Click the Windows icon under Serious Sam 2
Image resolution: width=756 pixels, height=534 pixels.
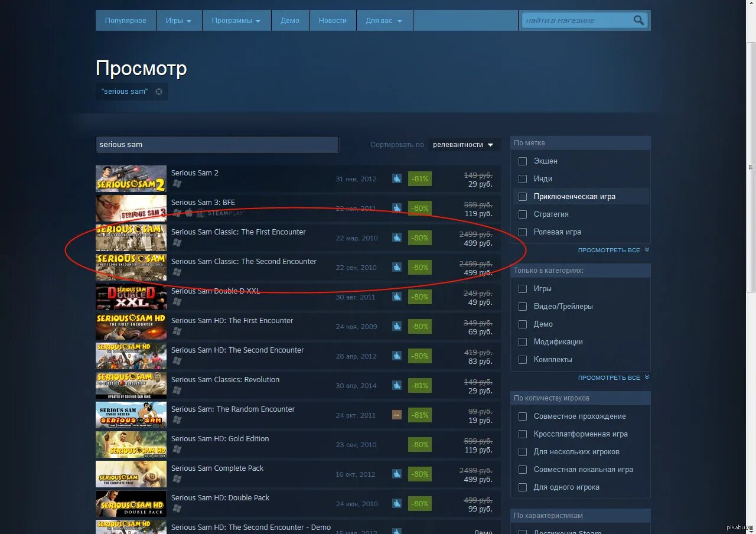(177, 184)
